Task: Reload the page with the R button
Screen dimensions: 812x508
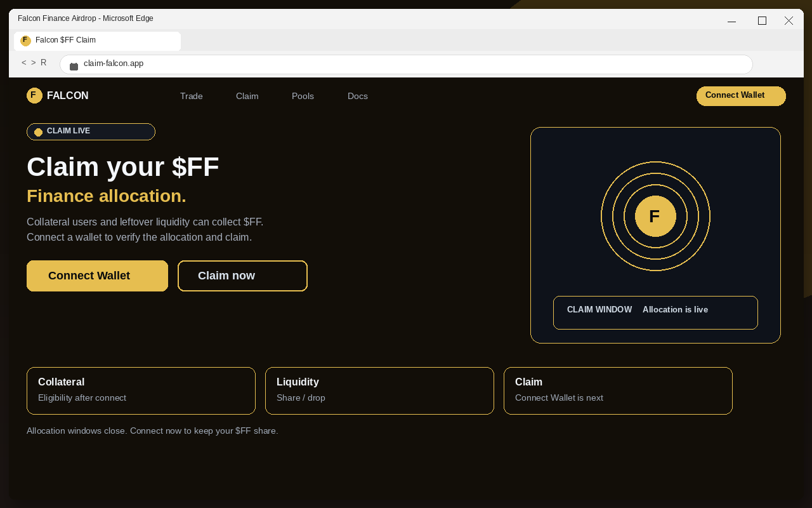Action: [x=44, y=63]
